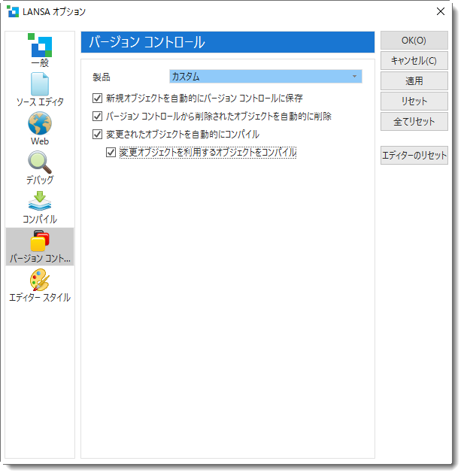Screen dimensions: 464x476
Task: Open the 製品 dropdown showing カスタム
Action: (x=265, y=77)
